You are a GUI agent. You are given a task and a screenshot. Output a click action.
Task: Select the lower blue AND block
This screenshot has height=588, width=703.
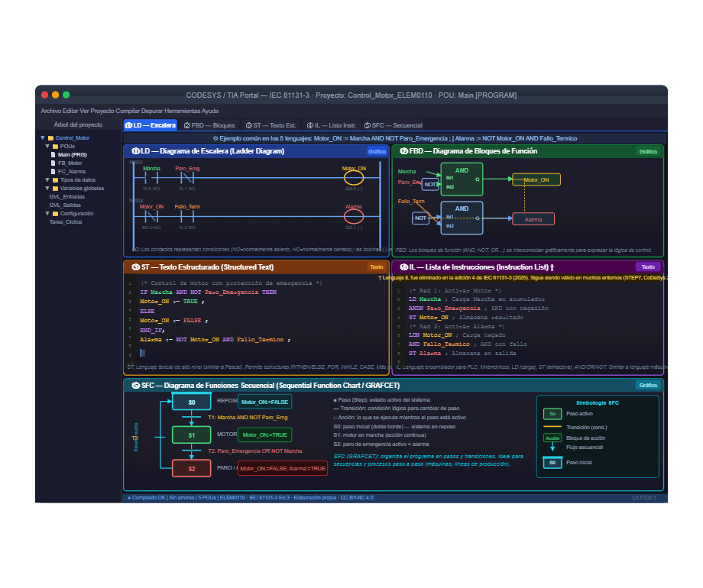point(462,218)
